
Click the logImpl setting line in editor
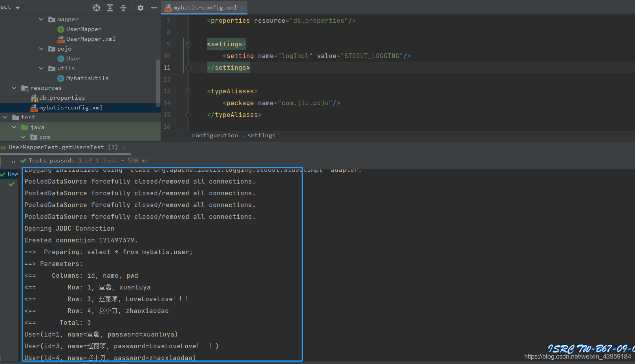[x=317, y=56]
